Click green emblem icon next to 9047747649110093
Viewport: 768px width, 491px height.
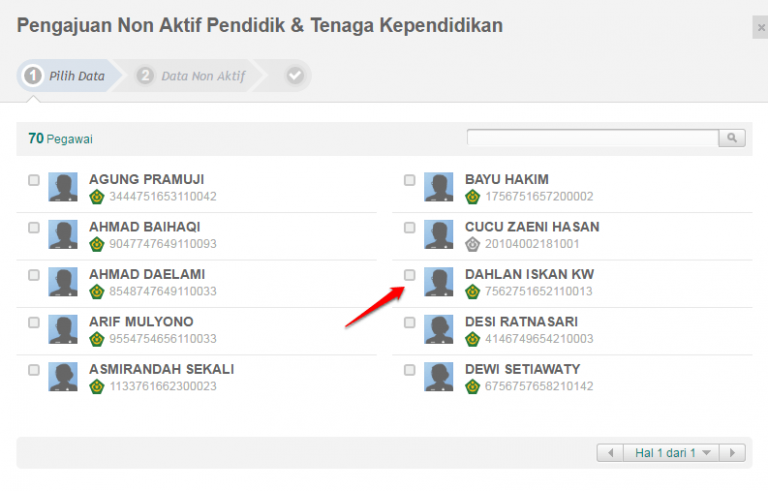97,244
